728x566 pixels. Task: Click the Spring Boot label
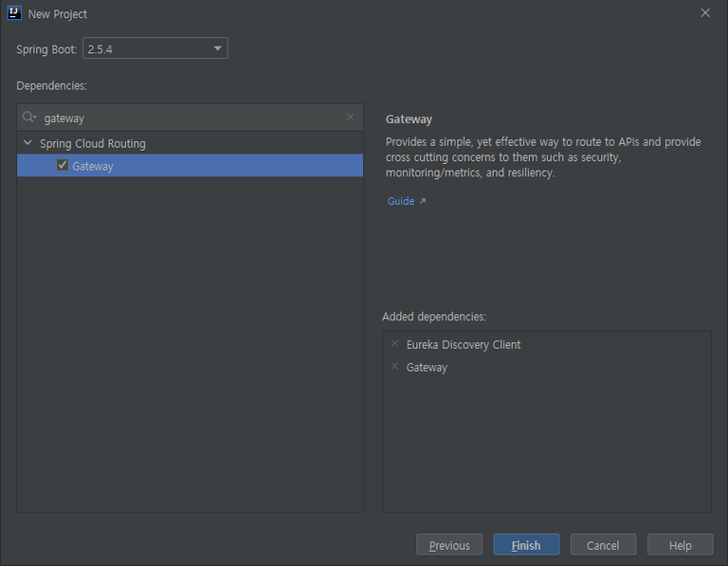(46, 49)
